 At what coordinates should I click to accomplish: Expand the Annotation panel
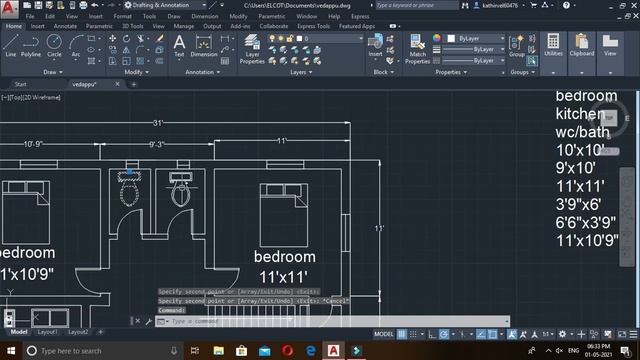(202, 72)
